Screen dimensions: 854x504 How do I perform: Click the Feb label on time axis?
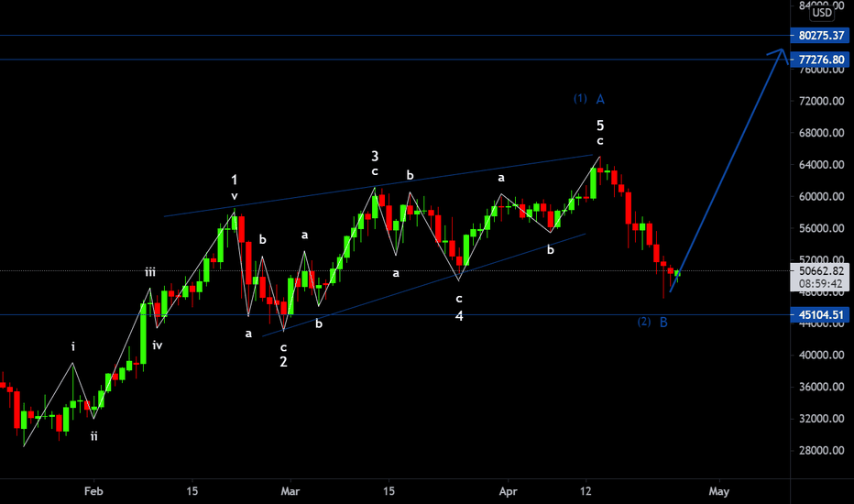pyautogui.click(x=93, y=491)
